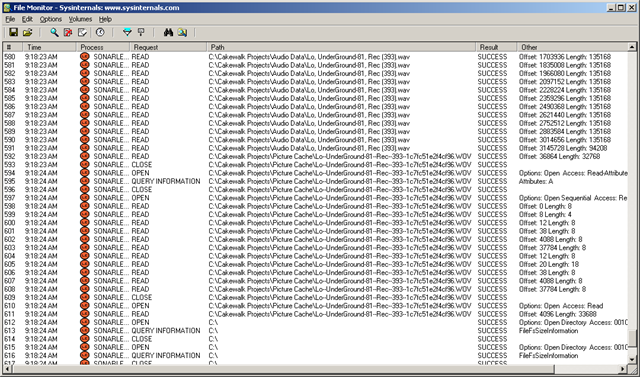This screenshot has height=377, width=640.
Task: Click 'Attributes: A' in row 595
Action: point(536,181)
